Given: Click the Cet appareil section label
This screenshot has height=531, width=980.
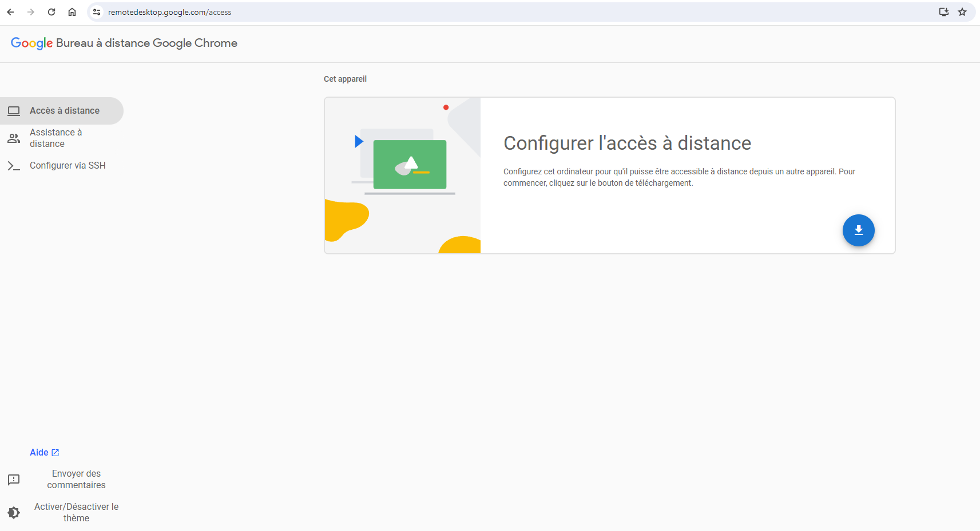Looking at the screenshot, I should coord(345,79).
